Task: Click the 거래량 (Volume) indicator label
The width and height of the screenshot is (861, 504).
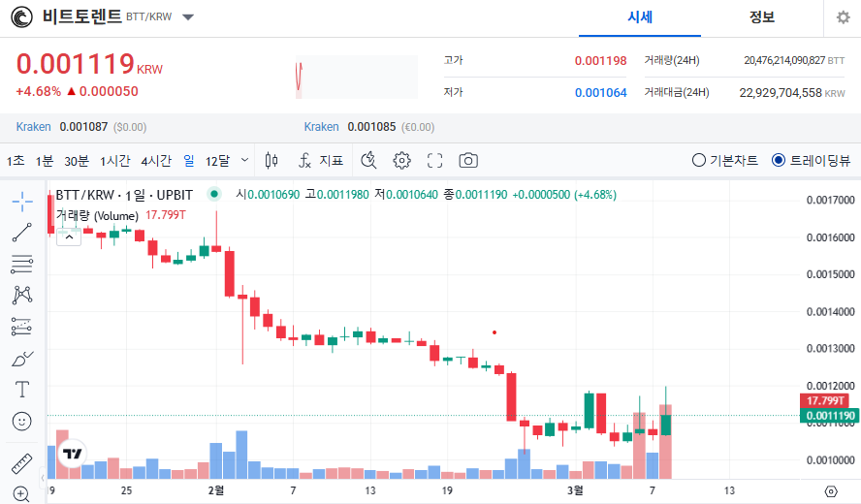Action: tap(97, 215)
